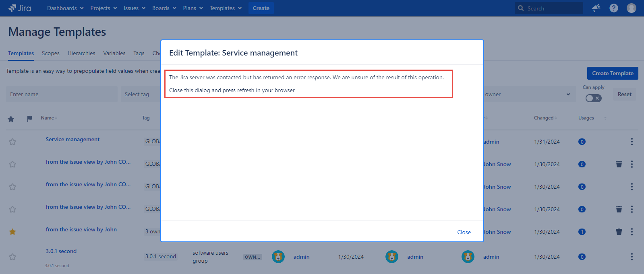Expand the Projects dropdown menu
This screenshot has height=274, width=644.
(x=104, y=8)
